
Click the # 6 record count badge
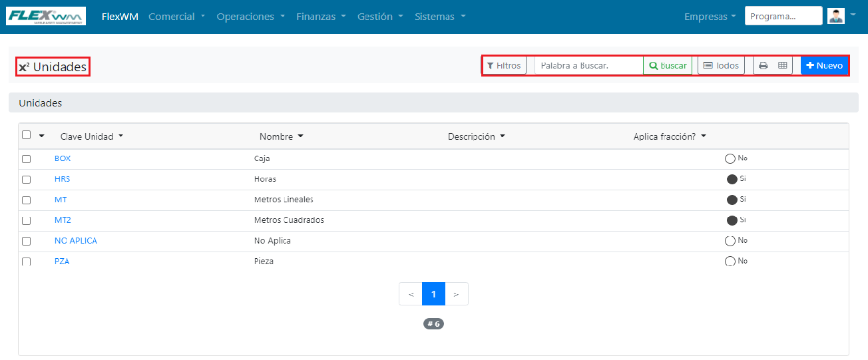tap(433, 324)
